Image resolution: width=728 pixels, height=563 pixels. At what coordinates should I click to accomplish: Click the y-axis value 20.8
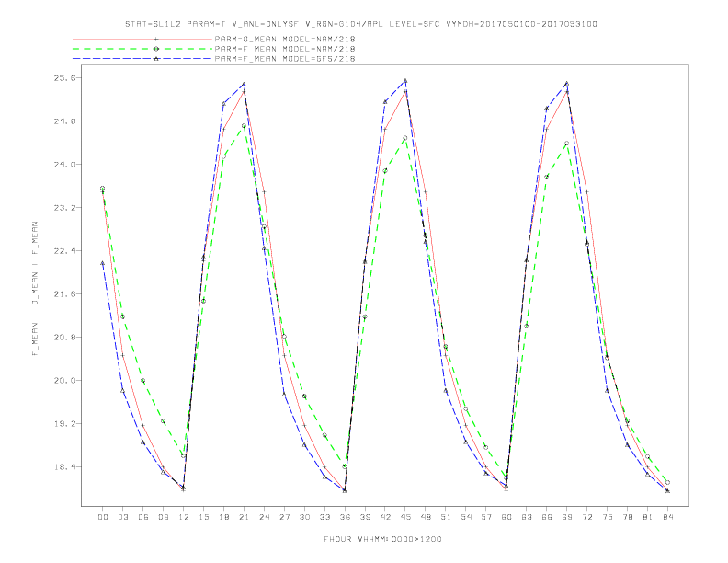[x=65, y=338]
